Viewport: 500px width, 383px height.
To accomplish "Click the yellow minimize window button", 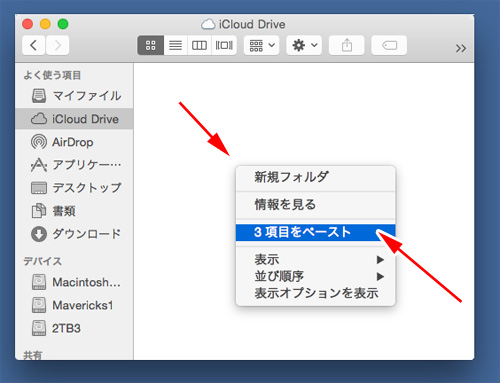I will pos(45,24).
